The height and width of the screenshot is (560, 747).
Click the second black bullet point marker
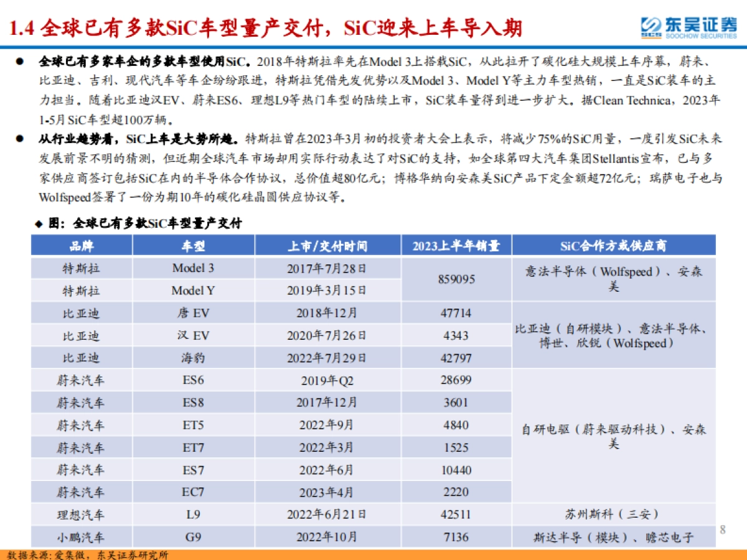(20, 139)
